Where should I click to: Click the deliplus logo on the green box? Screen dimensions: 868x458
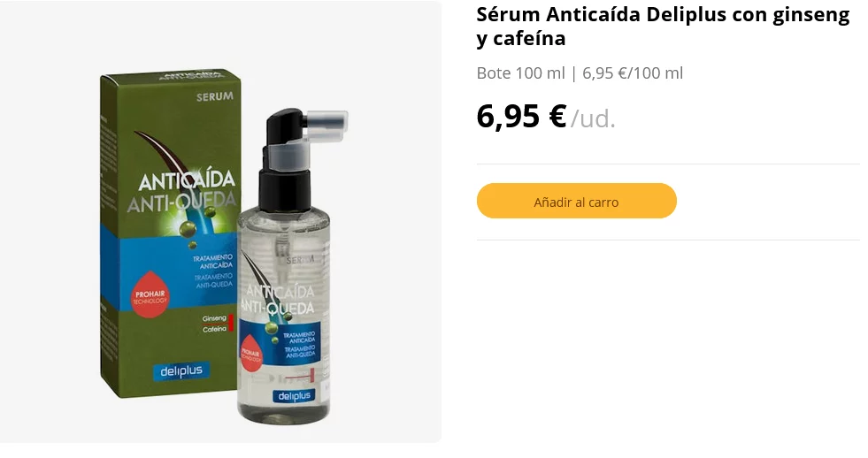coord(181,371)
